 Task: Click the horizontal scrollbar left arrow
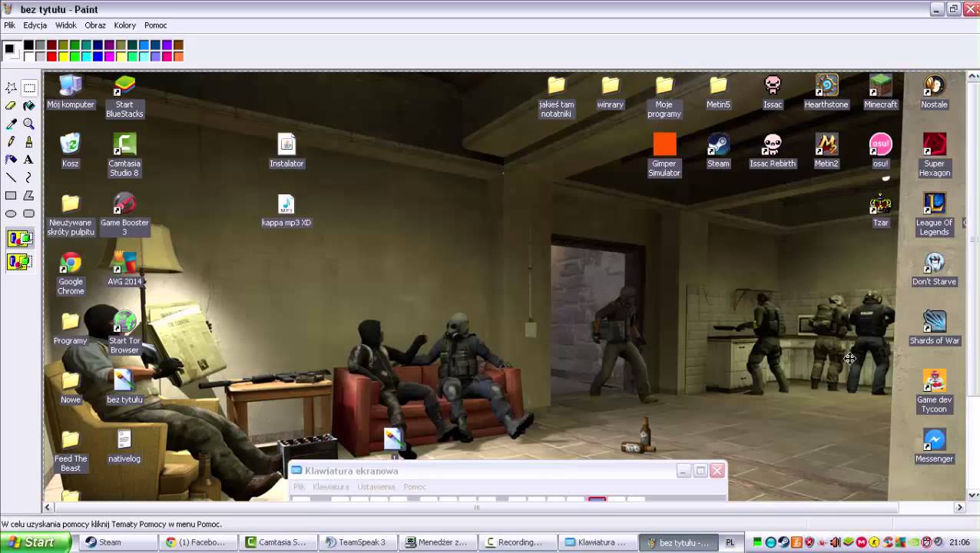[x=48, y=507]
